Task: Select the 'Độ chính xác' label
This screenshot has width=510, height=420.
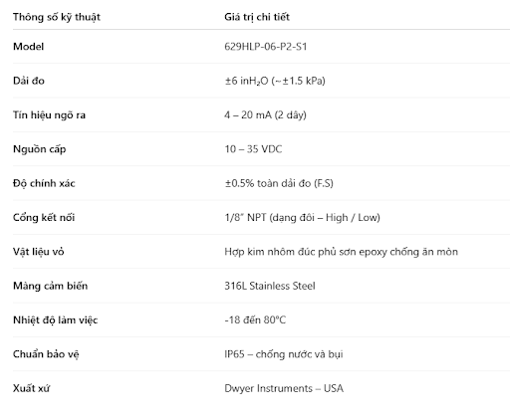Action: [44, 183]
